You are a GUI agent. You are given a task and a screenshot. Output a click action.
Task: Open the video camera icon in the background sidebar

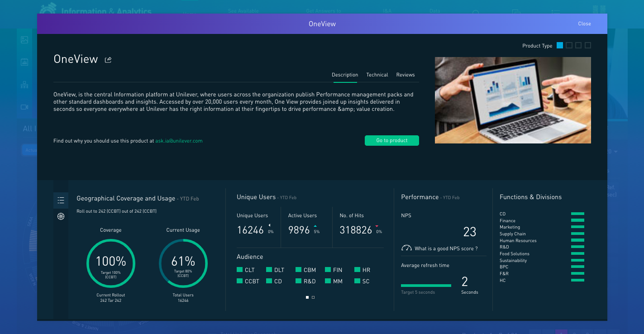[x=24, y=107]
